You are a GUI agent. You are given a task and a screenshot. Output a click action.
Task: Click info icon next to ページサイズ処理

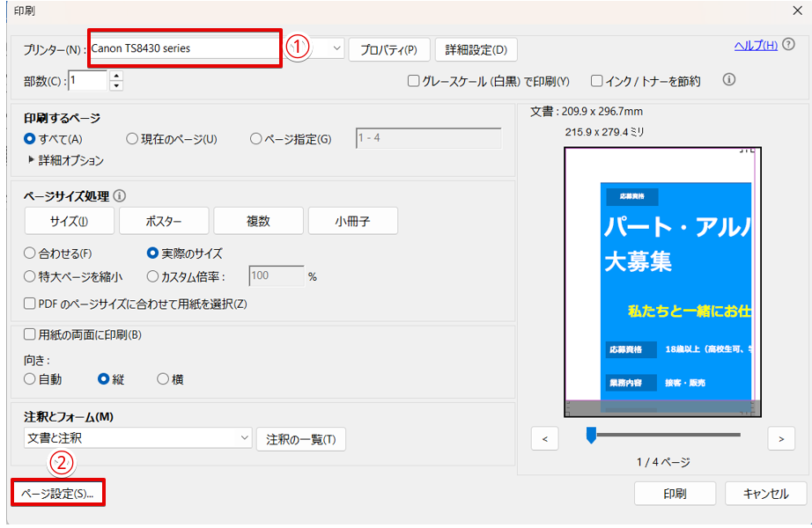[120, 196]
